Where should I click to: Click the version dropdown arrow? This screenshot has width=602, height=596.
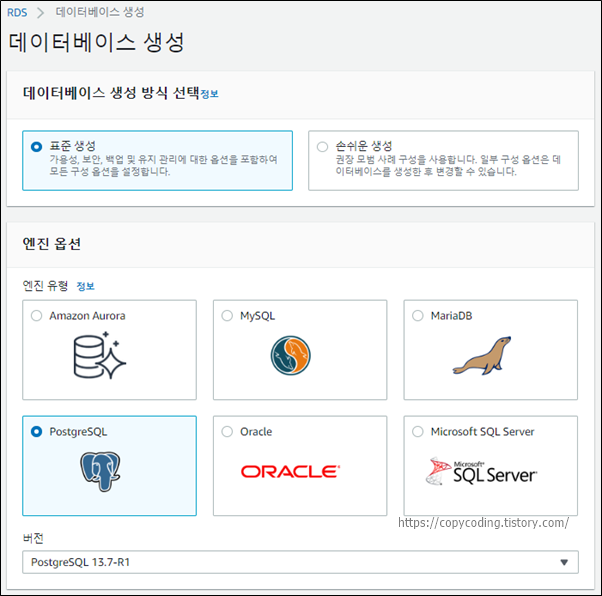(564, 562)
